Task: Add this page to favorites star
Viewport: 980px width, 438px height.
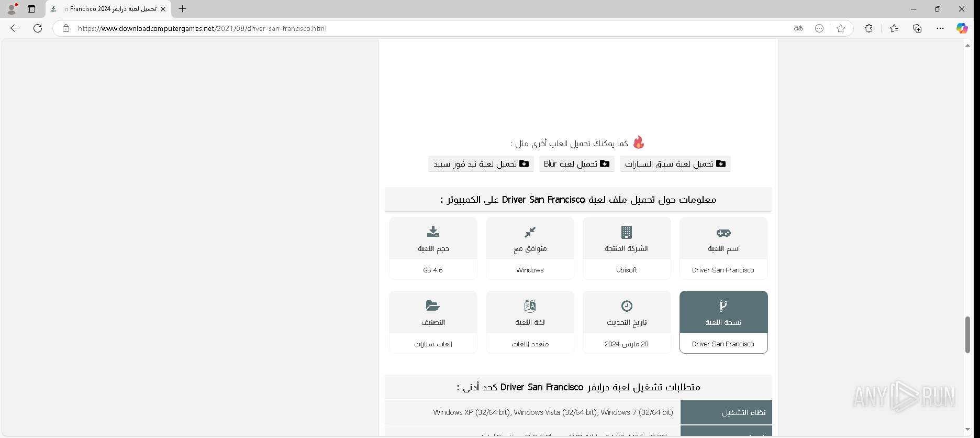Action: click(x=841, y=28)
